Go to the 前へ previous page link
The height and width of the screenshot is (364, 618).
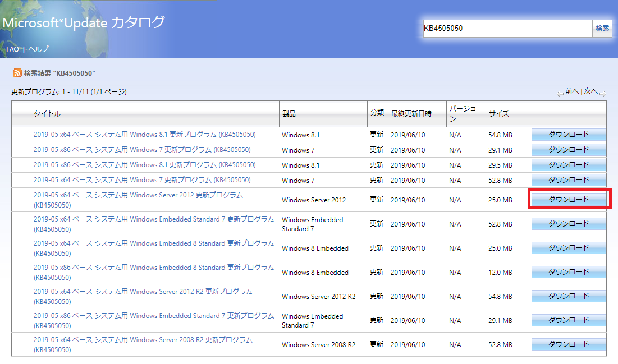pos(572,91)
